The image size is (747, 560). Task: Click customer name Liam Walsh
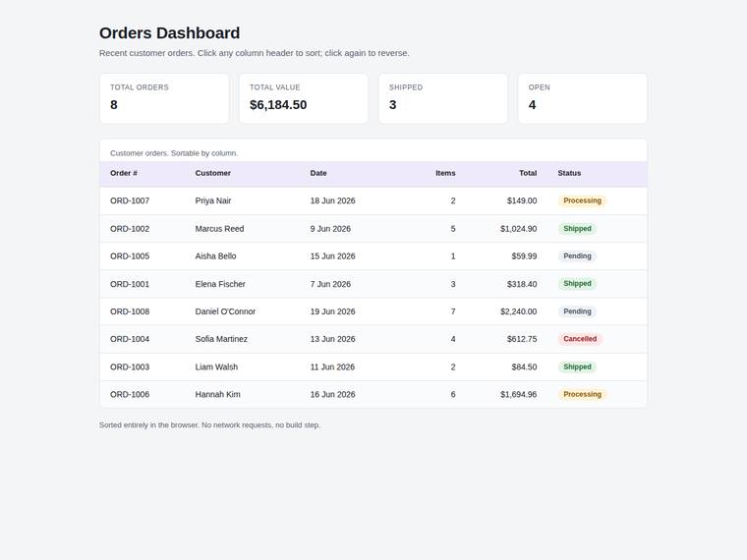(x=216, y=367)
